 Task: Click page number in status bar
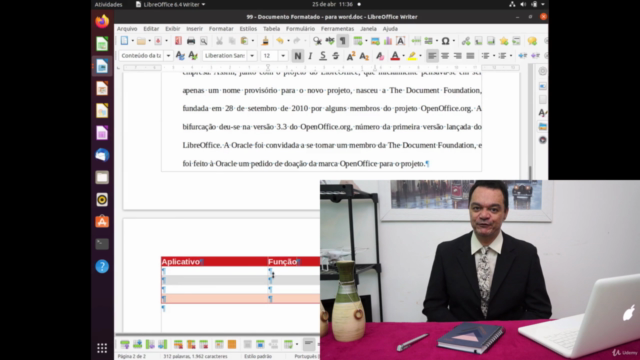pos(131,356)
